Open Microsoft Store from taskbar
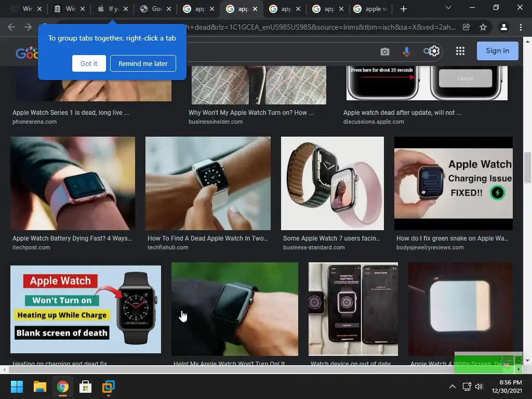The image size is (532, 399). coord(86,387)
